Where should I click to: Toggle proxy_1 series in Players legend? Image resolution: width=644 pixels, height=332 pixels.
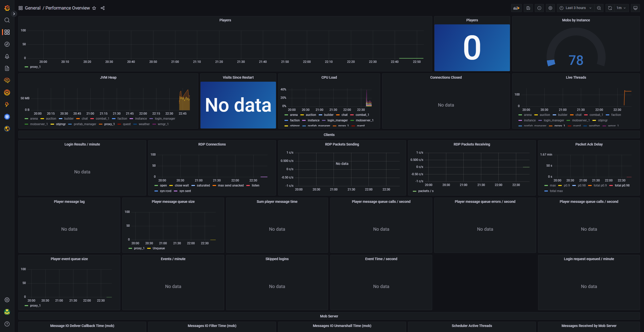[35, 67]
